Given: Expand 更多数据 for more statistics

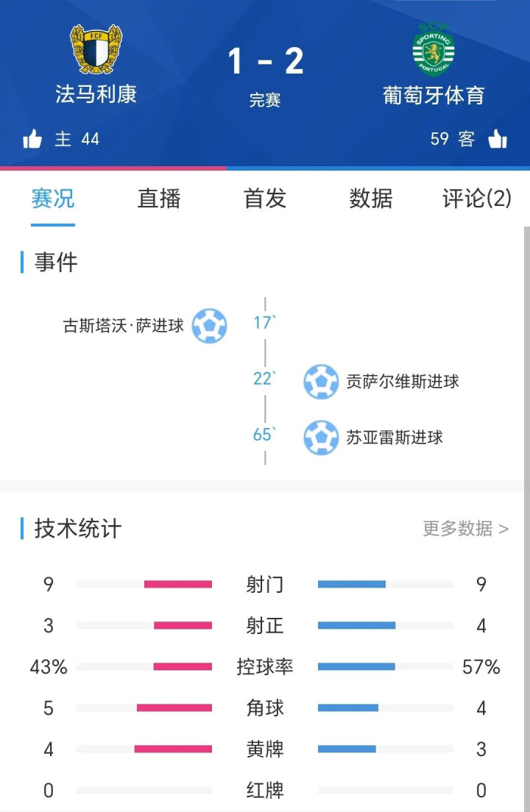Looking at the screenshot, I should (466, 529).
